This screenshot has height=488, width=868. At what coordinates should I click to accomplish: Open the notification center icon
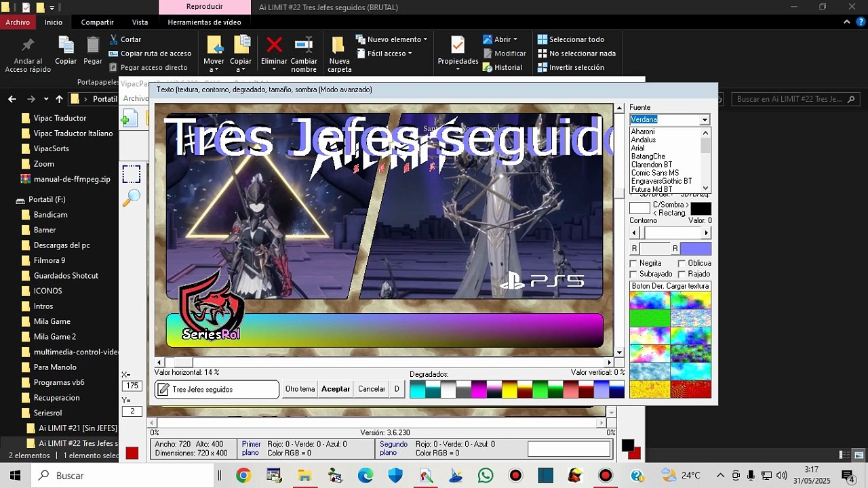(847, 475)
